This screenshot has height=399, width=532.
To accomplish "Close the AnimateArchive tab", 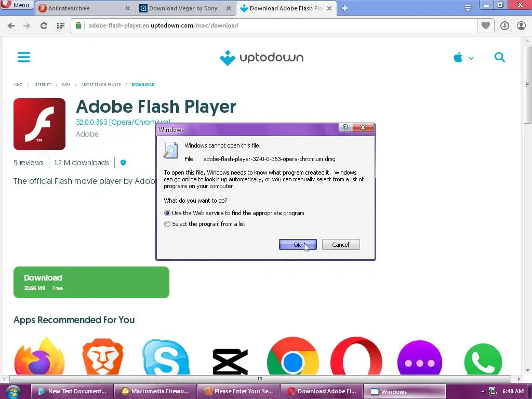I will pyautogui.click(x=128, y=8).
